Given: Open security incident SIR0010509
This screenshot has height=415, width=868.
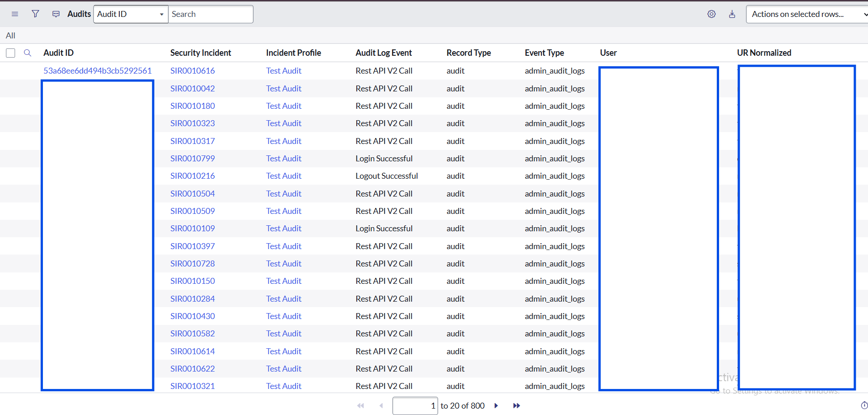Looking at the screenshot, I should [192, 211].
